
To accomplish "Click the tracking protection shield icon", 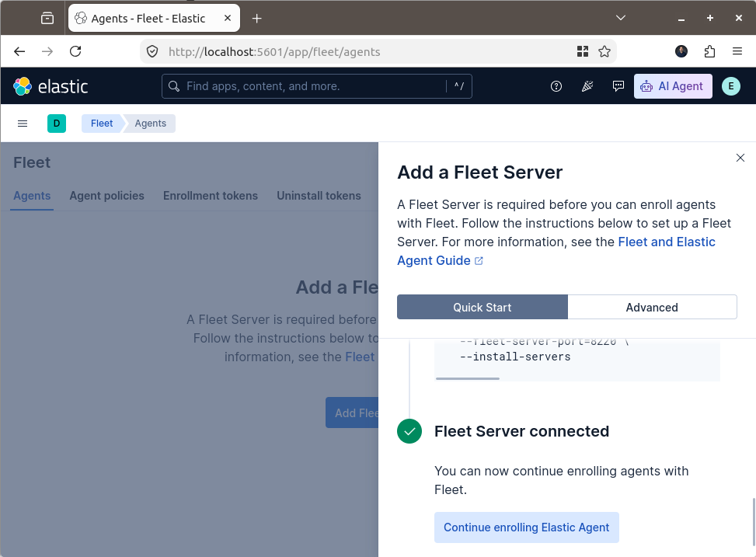I will 152,51.
